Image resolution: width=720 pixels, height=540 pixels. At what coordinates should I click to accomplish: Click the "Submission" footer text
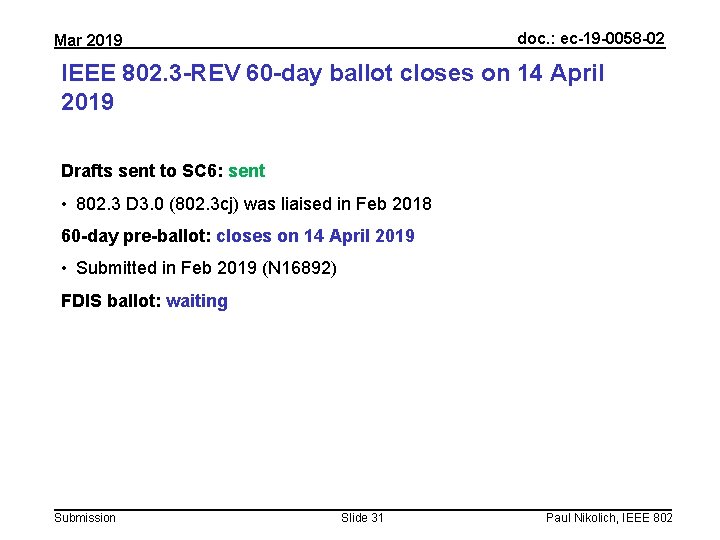pos(85,517)
